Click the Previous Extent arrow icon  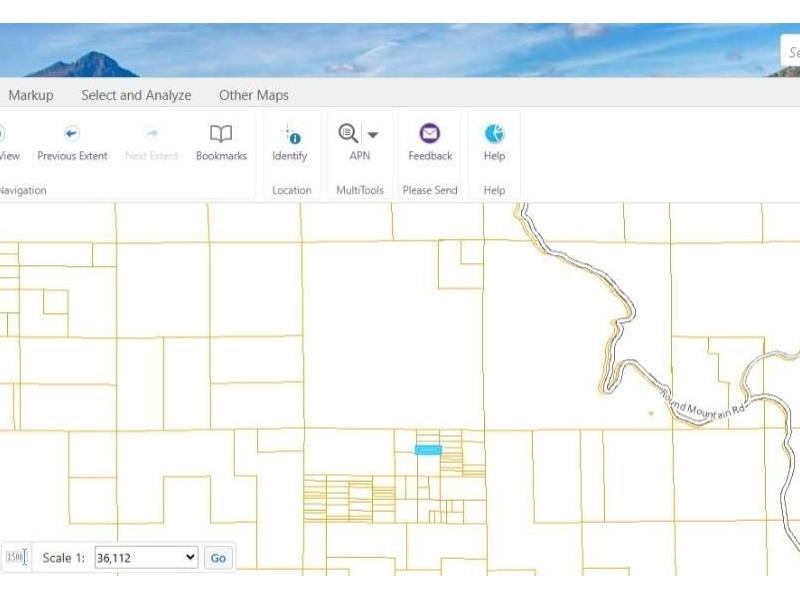pos(72,134)
